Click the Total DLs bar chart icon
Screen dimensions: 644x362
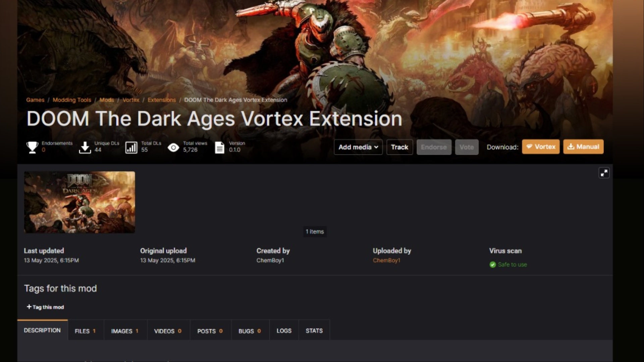click(131, 147)
